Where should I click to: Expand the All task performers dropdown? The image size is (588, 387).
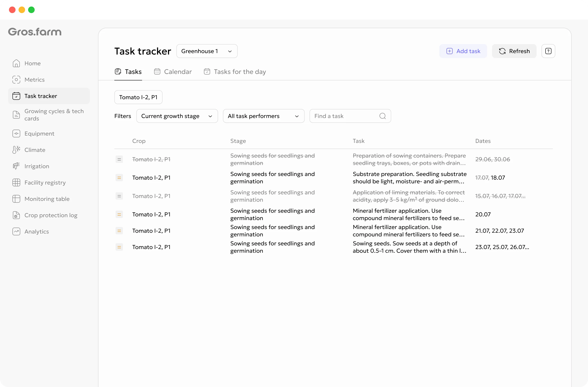pos(263,116)
